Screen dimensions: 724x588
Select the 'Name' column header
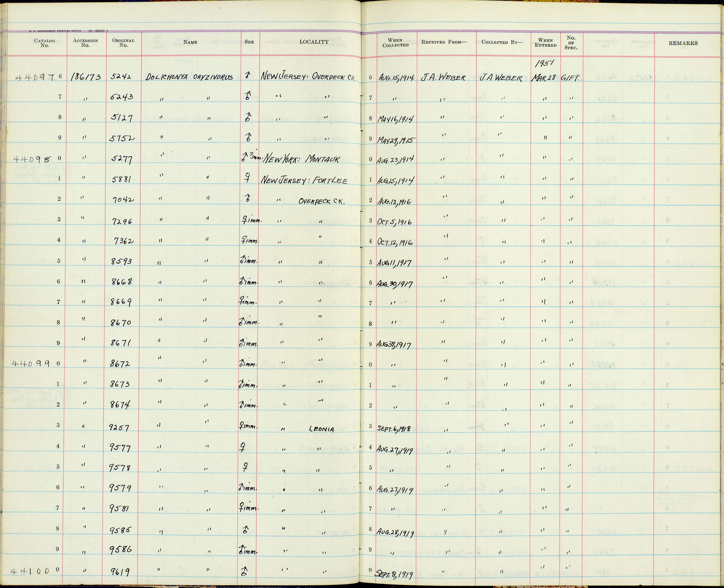[190, 42]
